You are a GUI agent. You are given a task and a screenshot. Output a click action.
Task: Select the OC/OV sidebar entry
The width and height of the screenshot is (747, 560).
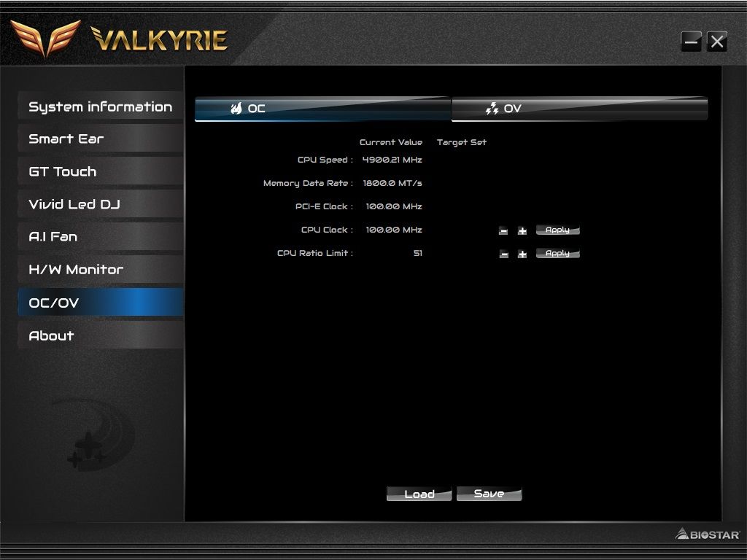click(x=101, y=303)
